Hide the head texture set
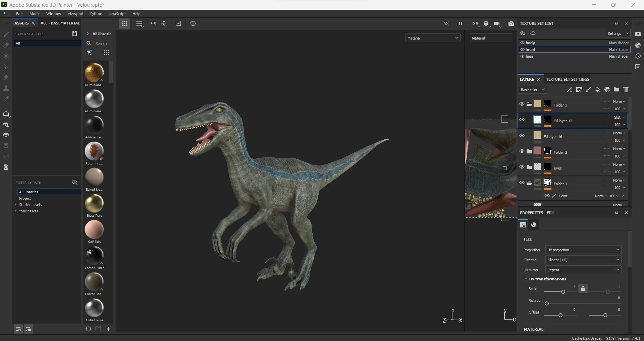 click(522, 50)
